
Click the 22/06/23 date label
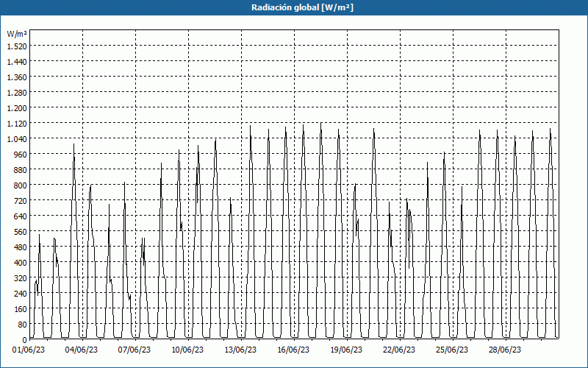click(x=399, y=350)
